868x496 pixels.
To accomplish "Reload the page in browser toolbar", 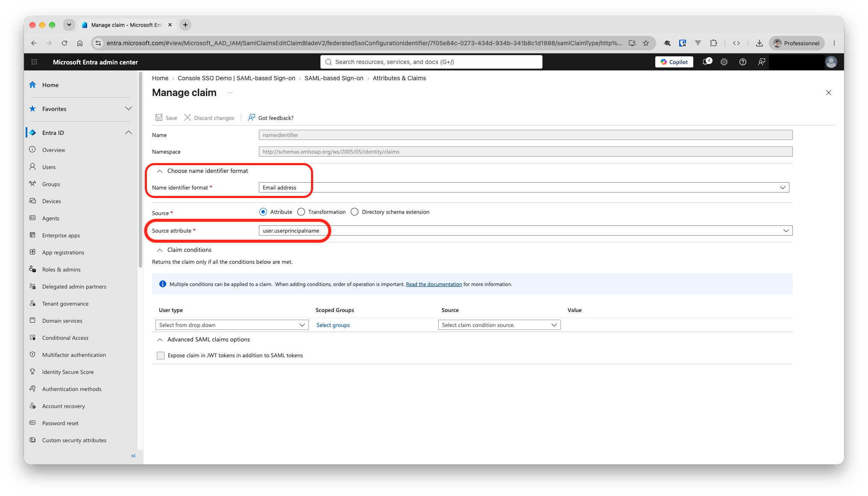I will (65, 43).
